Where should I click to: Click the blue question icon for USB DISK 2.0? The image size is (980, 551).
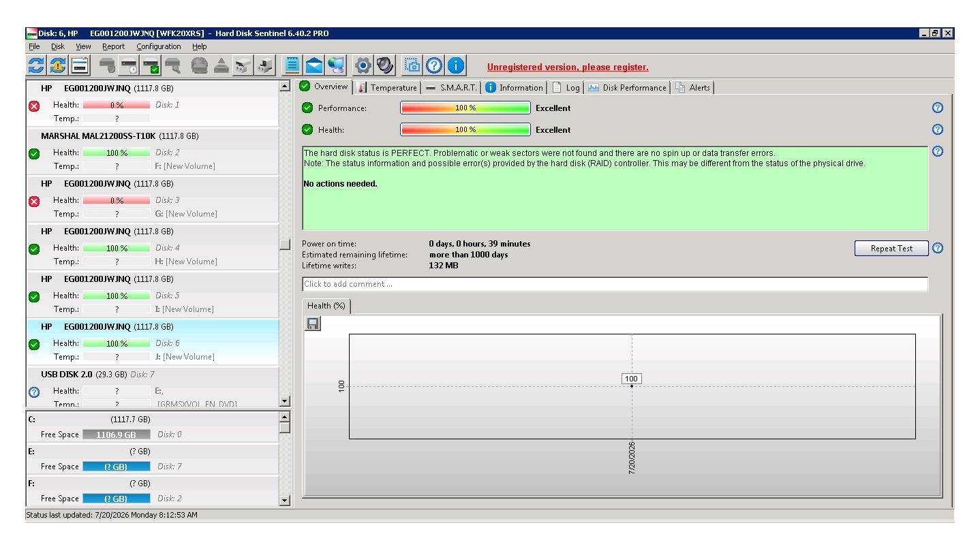(x=34, y=392)
